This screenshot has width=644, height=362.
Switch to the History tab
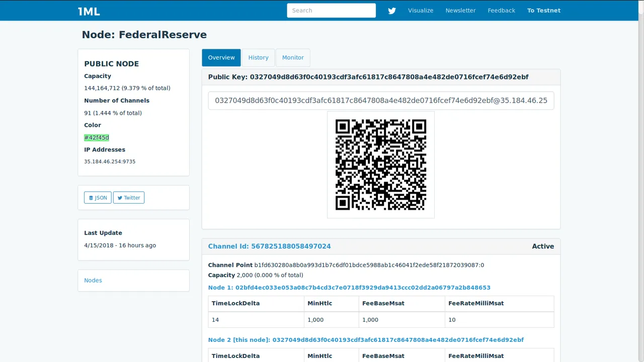coord(258,57)
